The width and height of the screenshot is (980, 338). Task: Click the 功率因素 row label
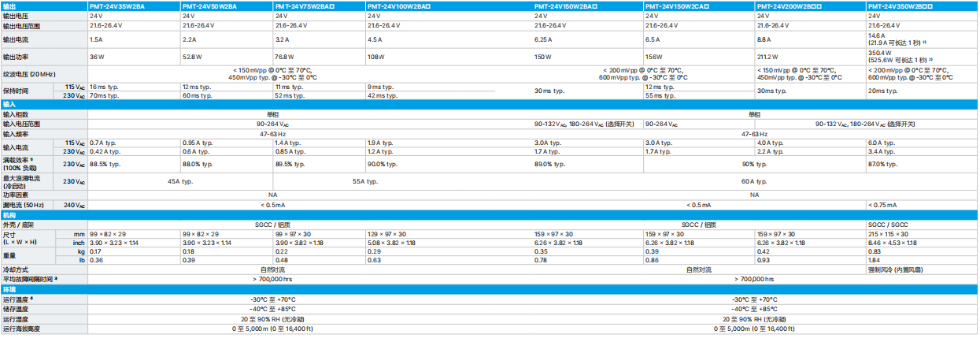17,194
